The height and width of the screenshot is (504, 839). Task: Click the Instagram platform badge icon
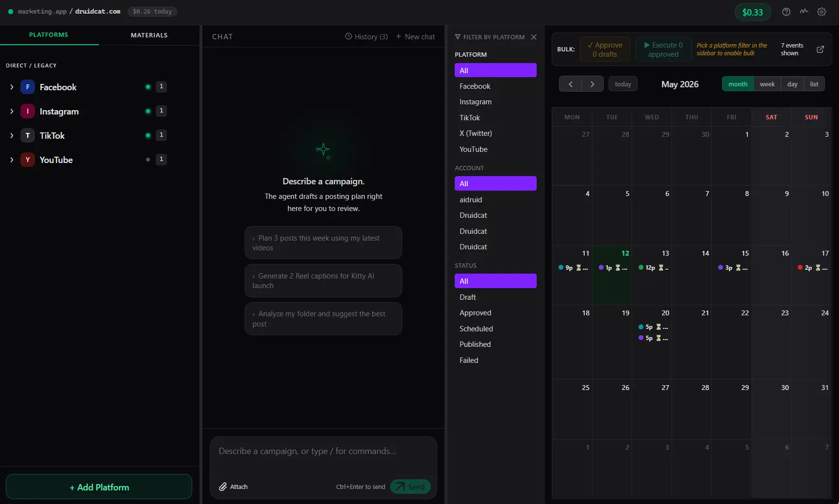tap(28, 111)
